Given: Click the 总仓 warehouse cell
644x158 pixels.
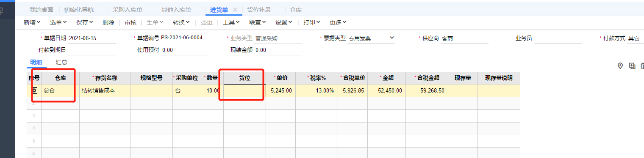Looking at the screenshot, I should 60,91.
